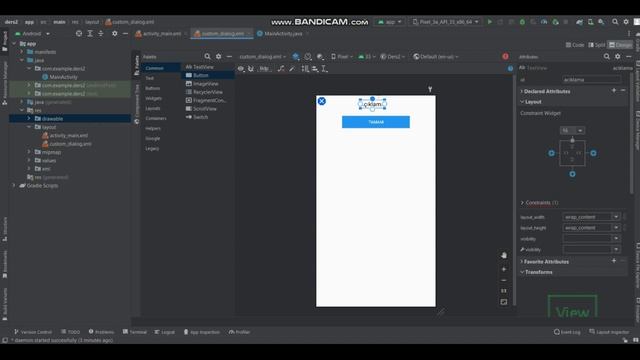Screen dimensions: 640x360
Task: Open the Pixel device preview dropdown
Action: [342, 56]
